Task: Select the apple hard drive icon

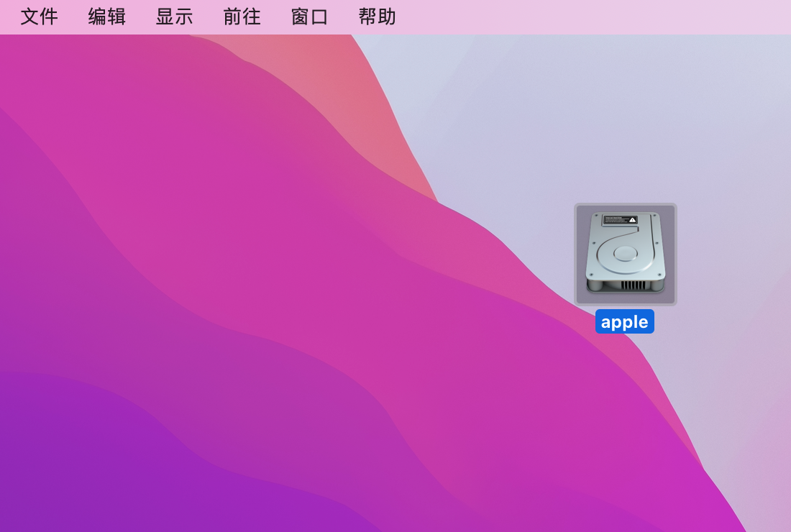Action: pos(626,254)
